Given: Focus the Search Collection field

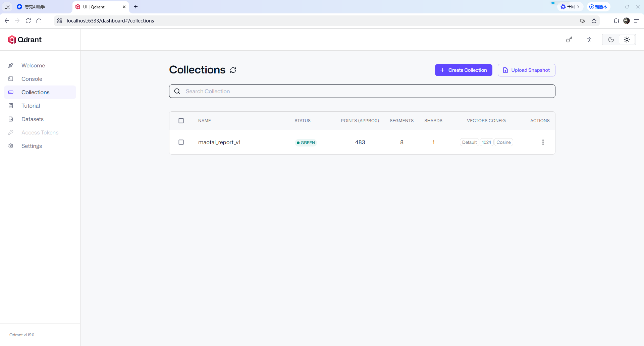Looking at the screenshot, I should (x=362, y=91).
